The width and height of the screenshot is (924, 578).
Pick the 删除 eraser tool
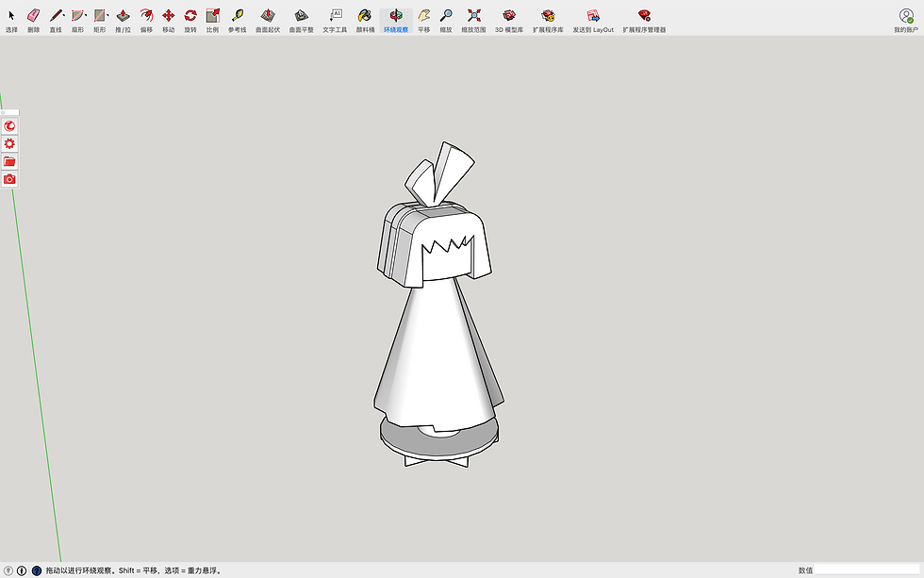[x=34, y=16]
